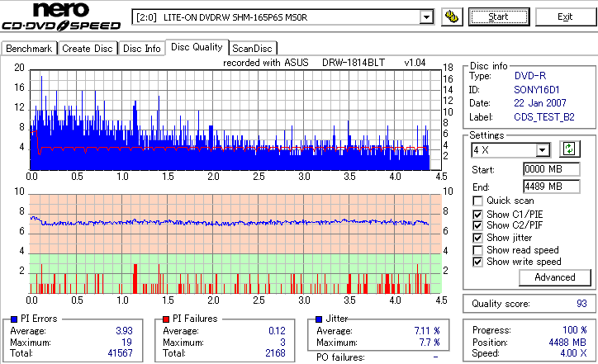
Task: Switch to the Benchmark tab
Action: tap(29, 49)
